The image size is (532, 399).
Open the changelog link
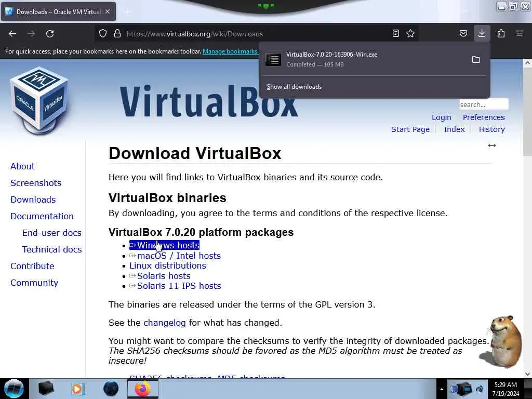pos(165,323)
